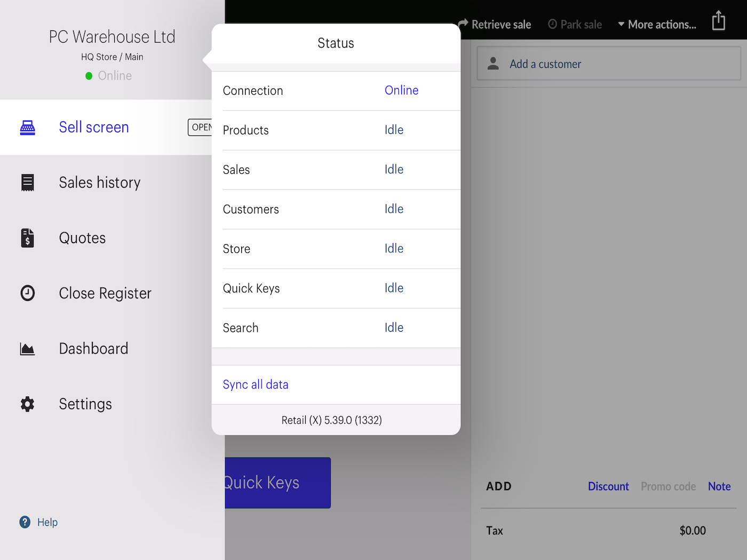Click the Retrieve sale button
The height and width of the screenshot is (560, 747).
(x=495, y=25)
